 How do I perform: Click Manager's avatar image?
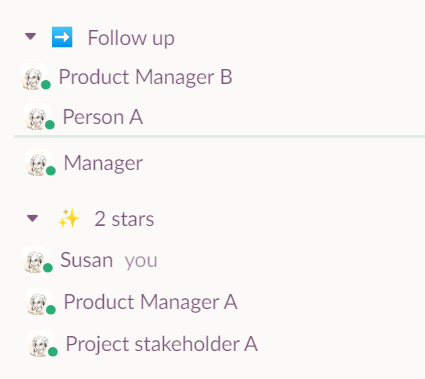point(38,163)
